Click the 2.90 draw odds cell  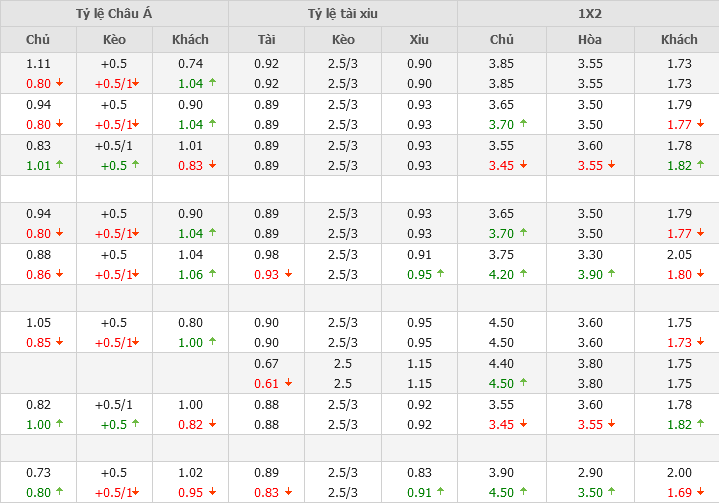pyautogui.click(x=590, y=472)
